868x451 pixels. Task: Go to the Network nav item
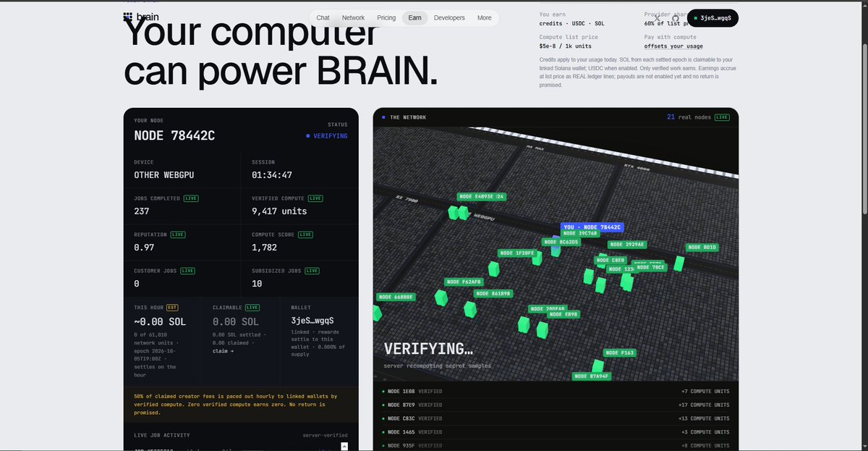(353, 18)
